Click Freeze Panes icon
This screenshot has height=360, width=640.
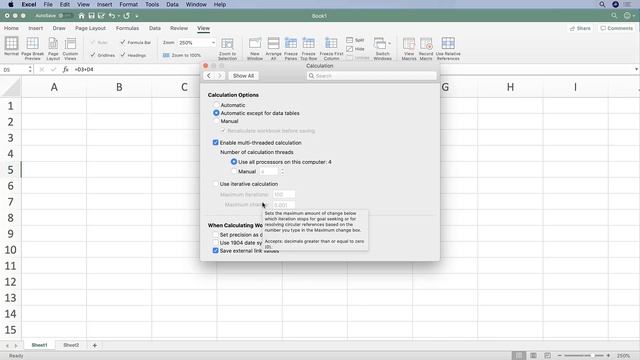coord(291,44)
